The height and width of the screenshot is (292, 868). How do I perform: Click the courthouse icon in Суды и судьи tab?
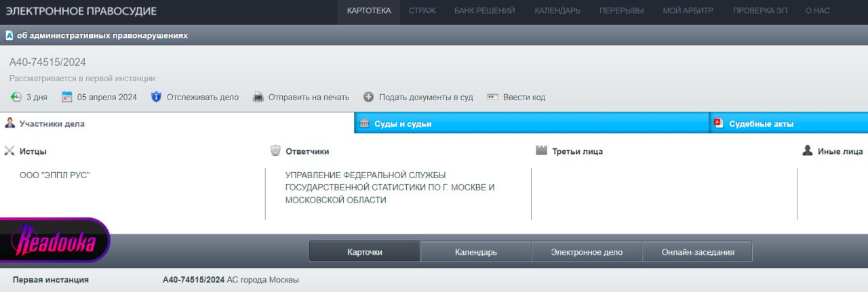tap(364, 123)
